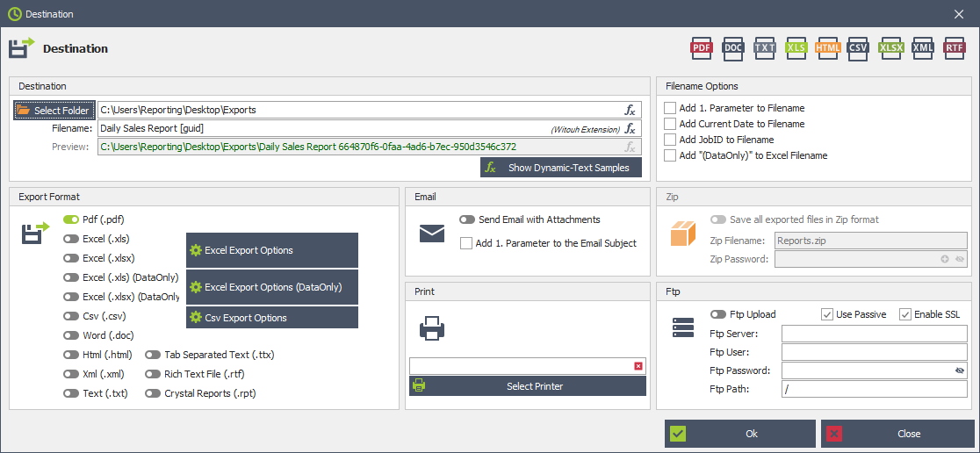Click the Ftp Path input field

coord(875,389)
